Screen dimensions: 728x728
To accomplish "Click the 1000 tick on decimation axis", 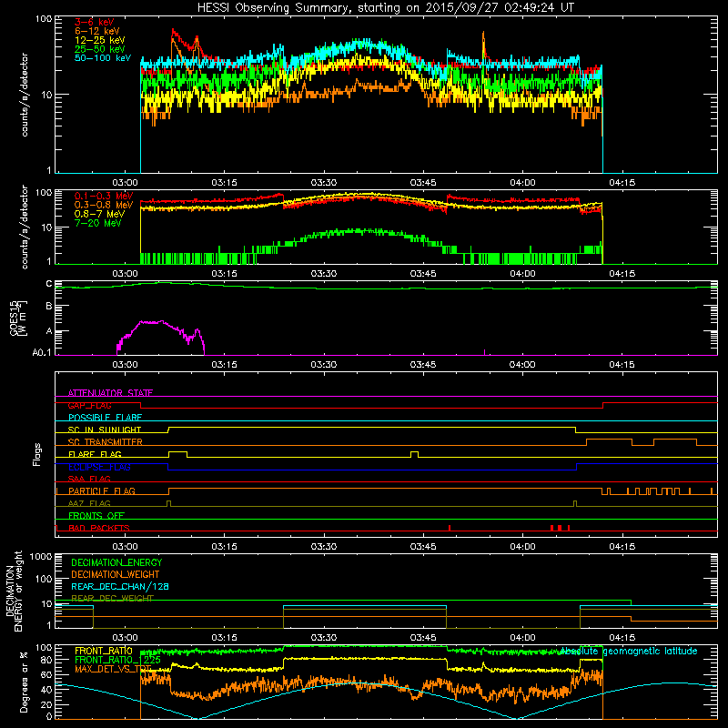I will point(41,557).
